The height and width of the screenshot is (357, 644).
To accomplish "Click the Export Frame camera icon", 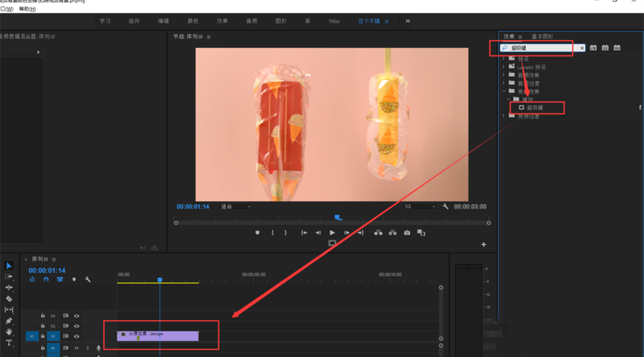I will pyautogui.click(x=407, y=233).
